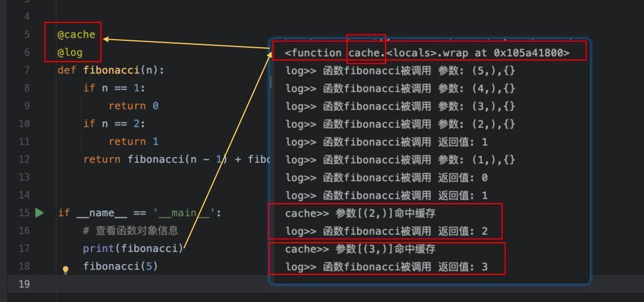
Task: Click the output line with 参数: (5,),{}
Action: tap(401, 71)
